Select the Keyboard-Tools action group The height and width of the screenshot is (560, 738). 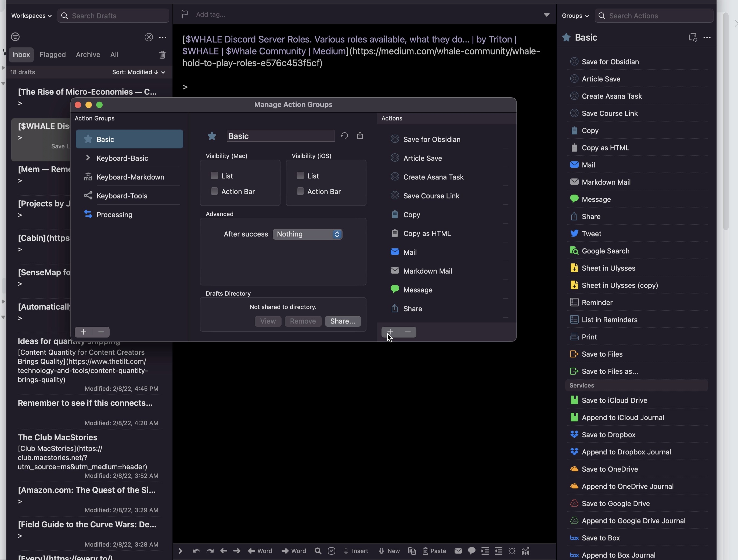point(129,196)
